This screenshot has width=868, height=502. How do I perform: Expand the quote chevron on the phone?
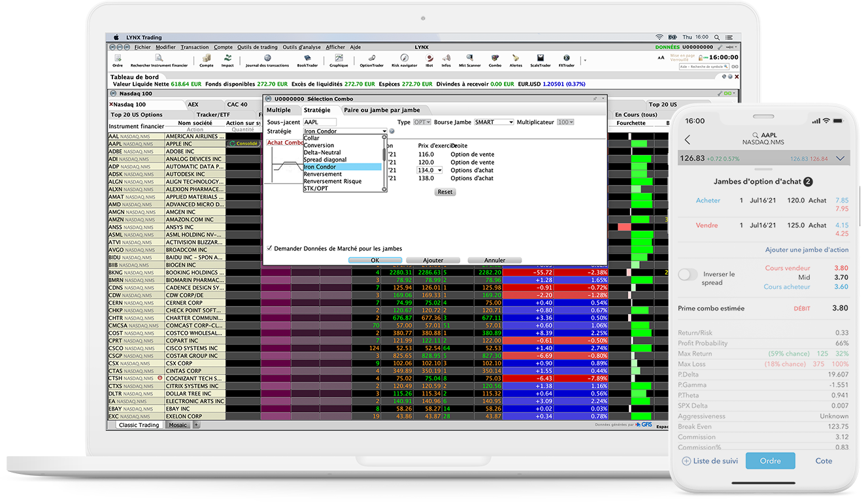point(840,158)
